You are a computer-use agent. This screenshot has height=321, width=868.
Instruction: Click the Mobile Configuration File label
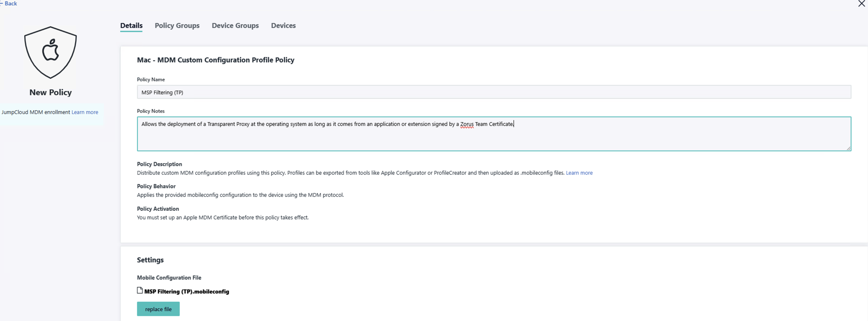[x=169, y=278]
